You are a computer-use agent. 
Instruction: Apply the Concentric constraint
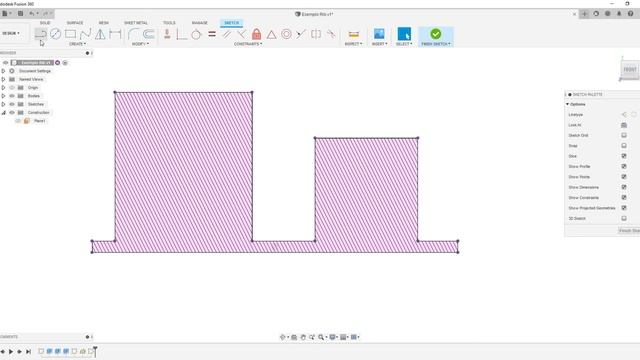point(287,34)
